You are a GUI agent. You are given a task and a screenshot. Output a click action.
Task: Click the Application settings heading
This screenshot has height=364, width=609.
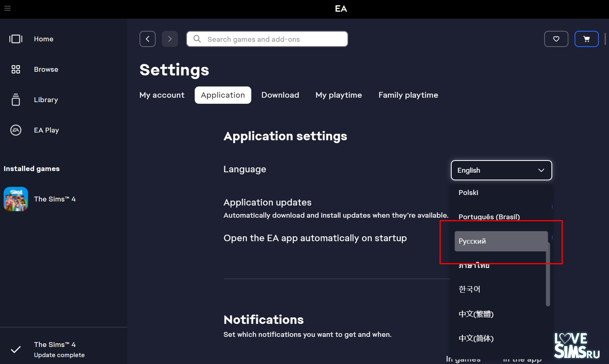point(285,136)
